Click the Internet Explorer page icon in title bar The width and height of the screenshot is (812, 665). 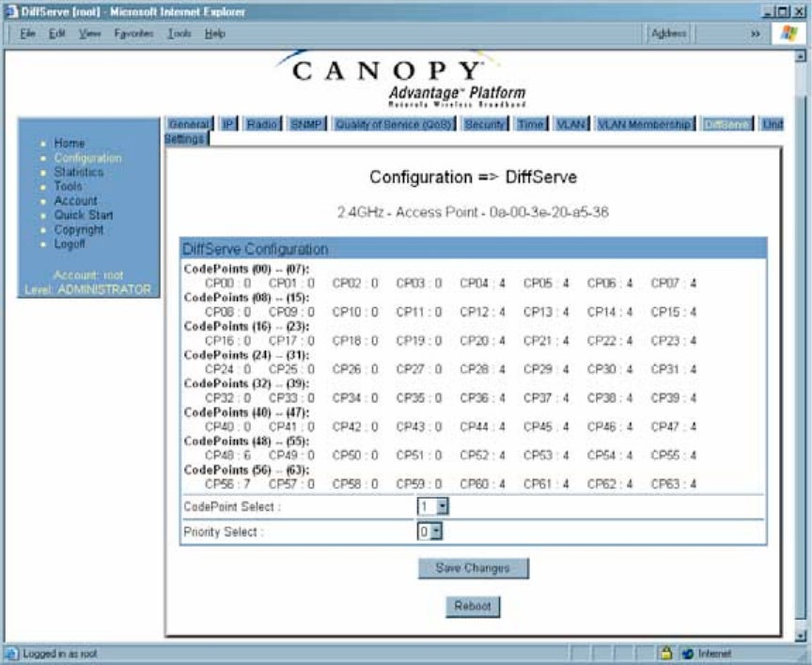tap(11, 11)
